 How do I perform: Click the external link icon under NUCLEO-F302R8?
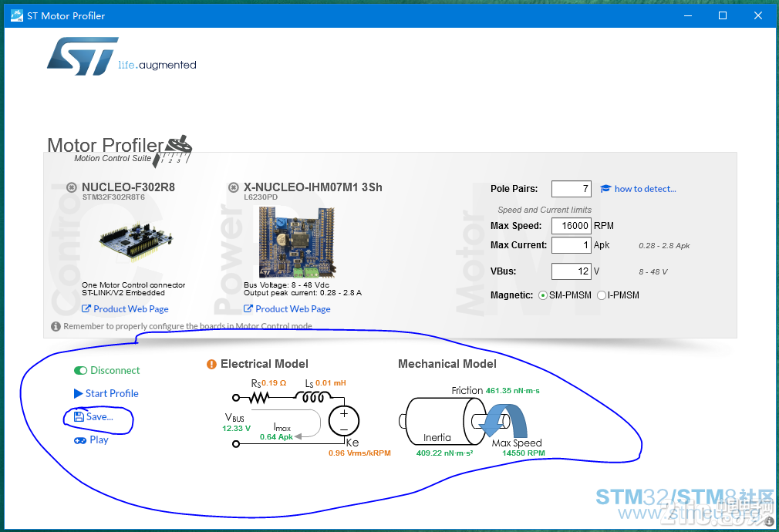(86, 309)
